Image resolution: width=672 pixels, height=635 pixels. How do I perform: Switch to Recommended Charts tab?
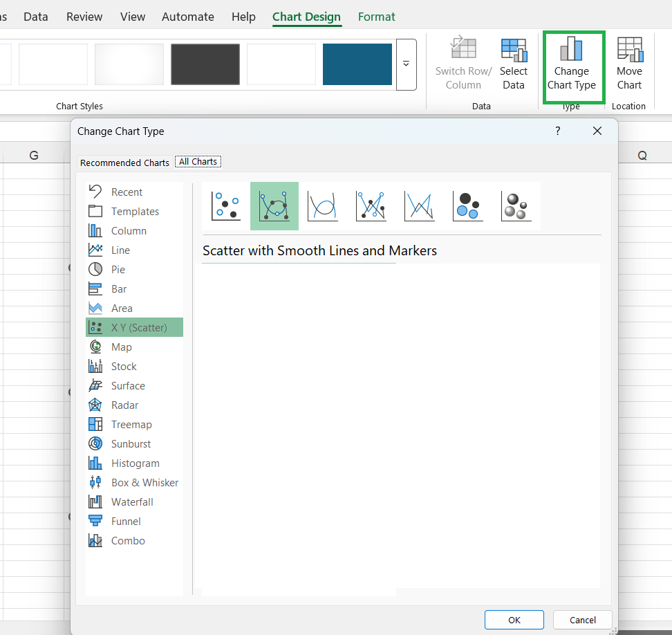(124, 163)
